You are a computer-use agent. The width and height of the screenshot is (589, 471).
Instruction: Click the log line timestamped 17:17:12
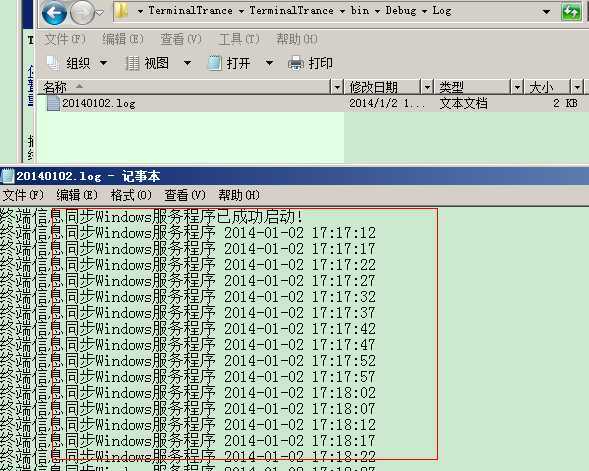[188, 233]
